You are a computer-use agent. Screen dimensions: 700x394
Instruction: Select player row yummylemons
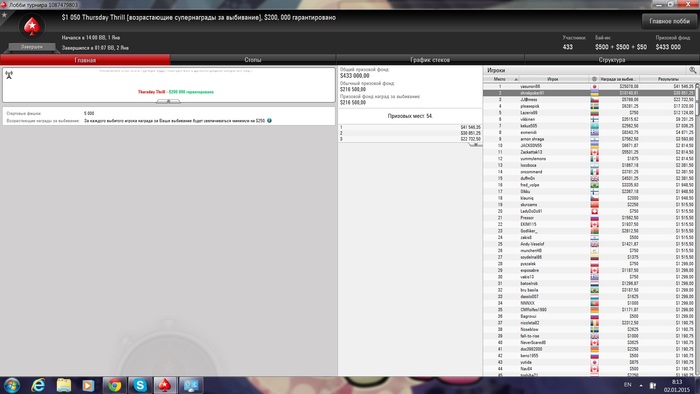589,159
